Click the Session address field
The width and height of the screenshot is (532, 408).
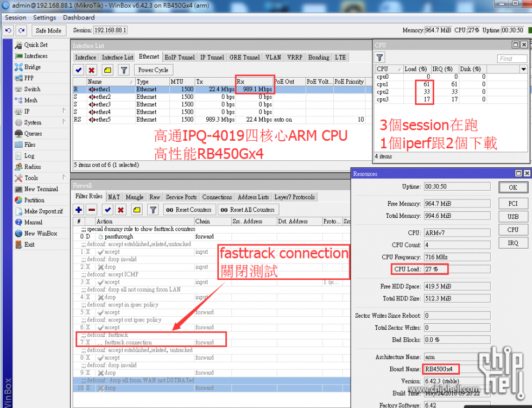110,30
